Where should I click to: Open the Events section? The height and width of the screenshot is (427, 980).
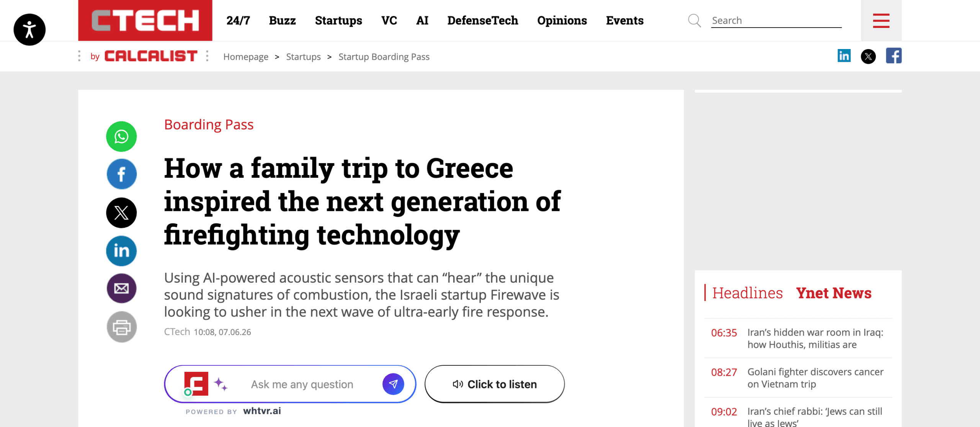pyautogui.click(x=624, y=20)
